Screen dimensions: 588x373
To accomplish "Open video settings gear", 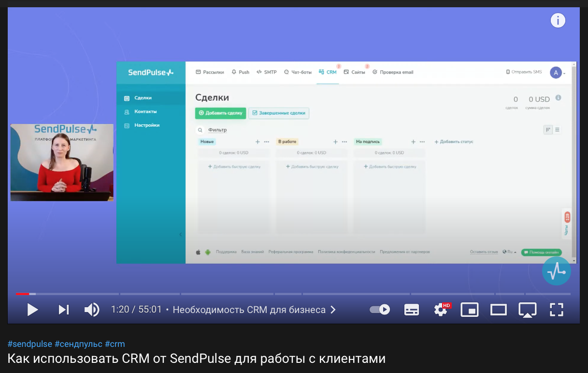I will pos(442,310).
